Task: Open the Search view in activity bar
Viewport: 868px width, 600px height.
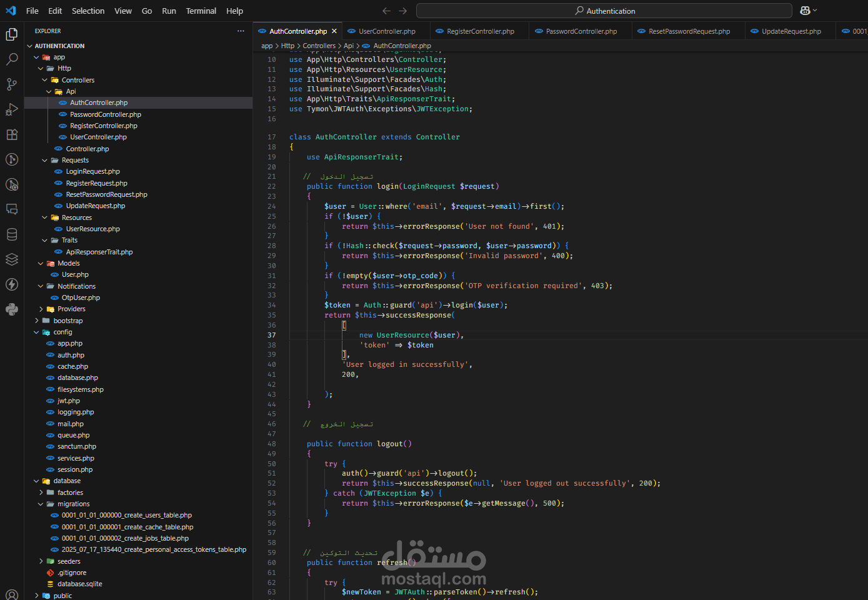Action: tap(12, 59)
